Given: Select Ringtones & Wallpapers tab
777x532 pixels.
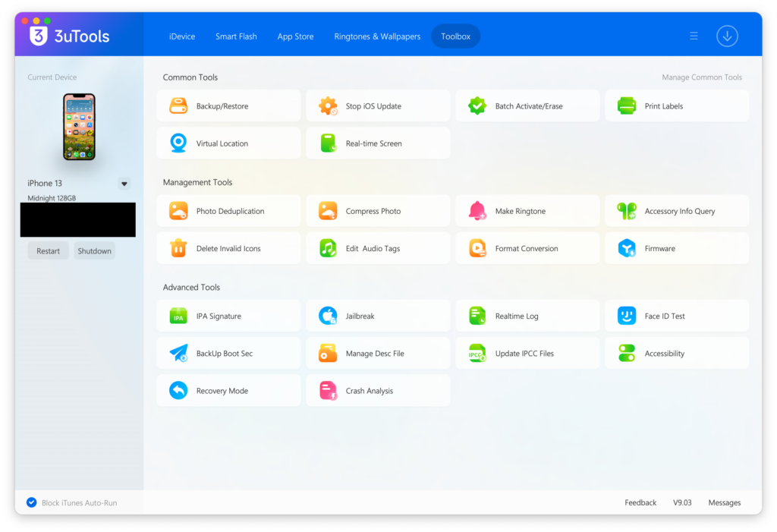Looking at the screenshot, I should pyautogui.click(x=377, y=36).
